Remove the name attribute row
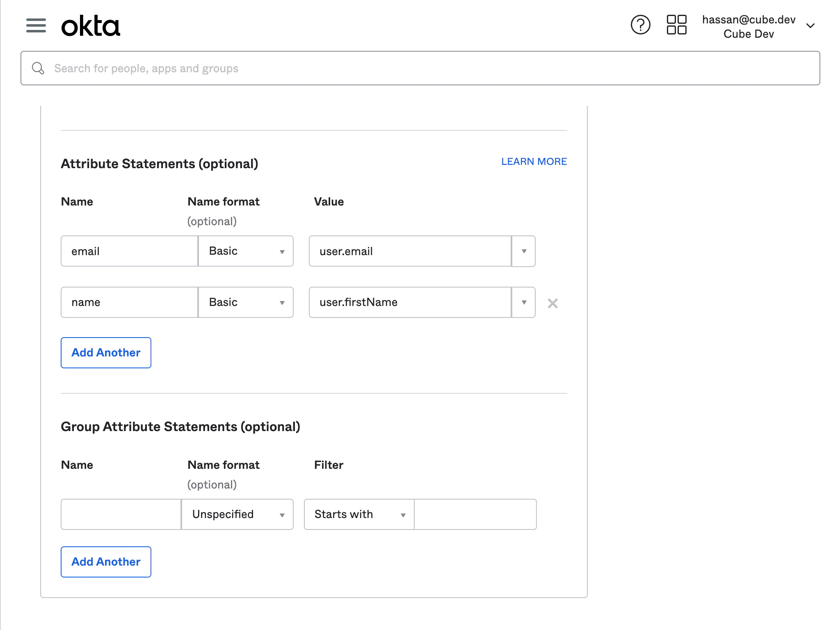Image resolution: width=840 pixels, height=630 pixels. pos(552,303)
